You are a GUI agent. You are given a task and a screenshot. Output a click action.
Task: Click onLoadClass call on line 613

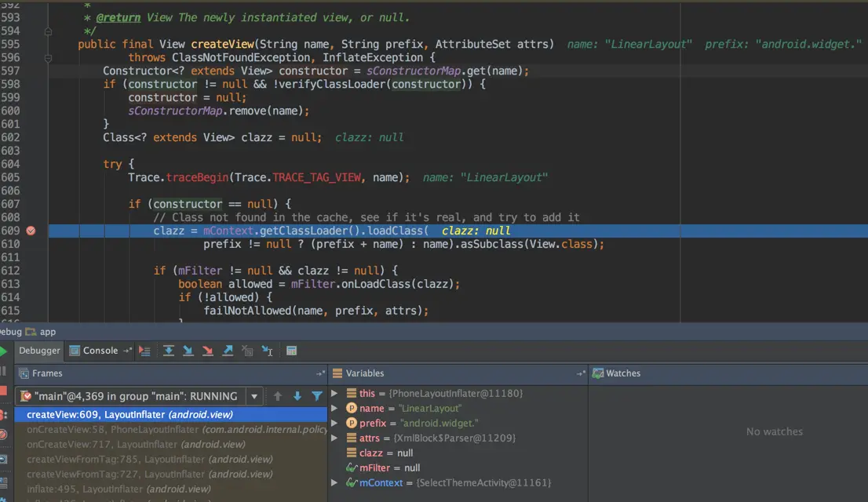pyautogui.click(x=371, y=285)
